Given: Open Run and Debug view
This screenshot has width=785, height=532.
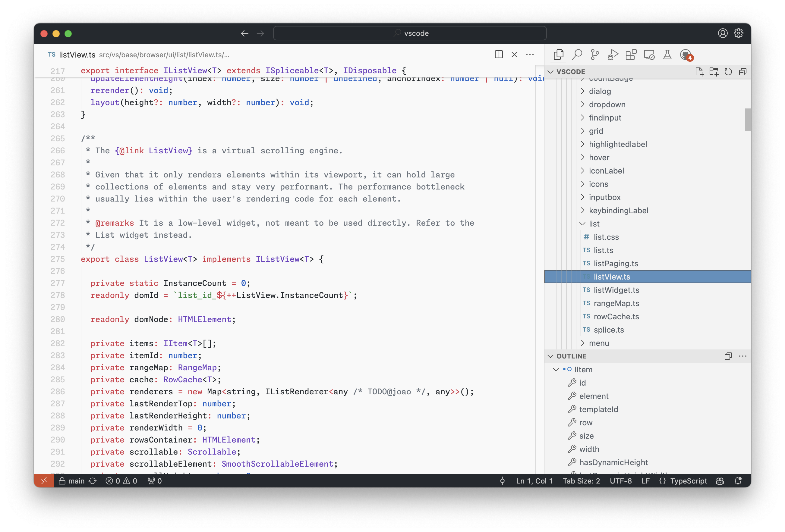Looking at the screenshot, I should pos(613,54).
